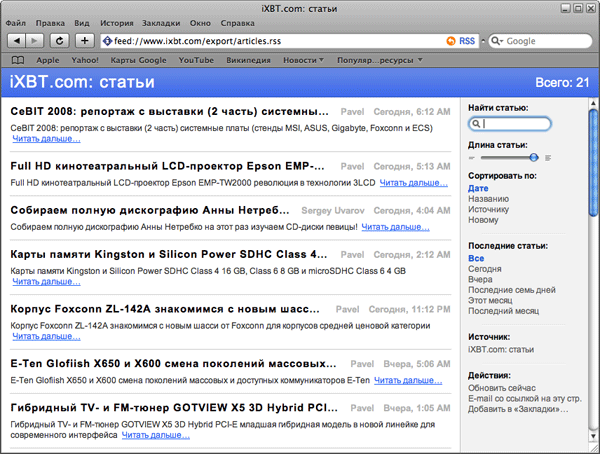The image size is (600, 454).
Task: Reload the page with the refresh icon
Action: coord(59,41)
